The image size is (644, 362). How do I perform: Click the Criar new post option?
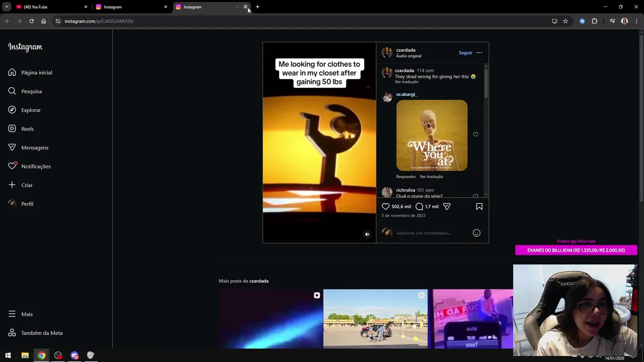(21, 185)
